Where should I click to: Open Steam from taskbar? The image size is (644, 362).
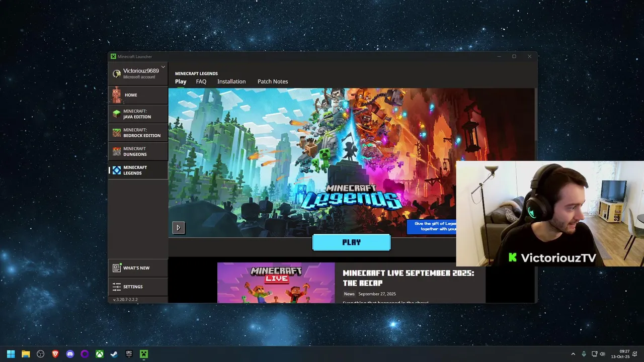tap(114, 354)
